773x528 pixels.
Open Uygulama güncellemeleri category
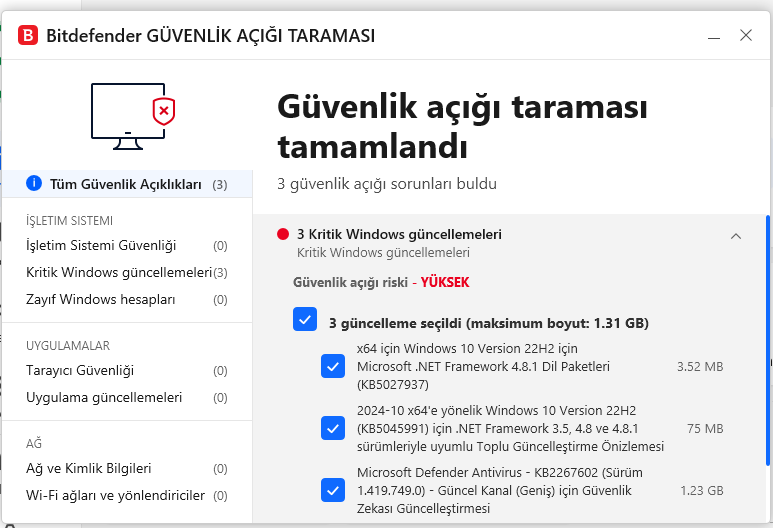(127, 398)
